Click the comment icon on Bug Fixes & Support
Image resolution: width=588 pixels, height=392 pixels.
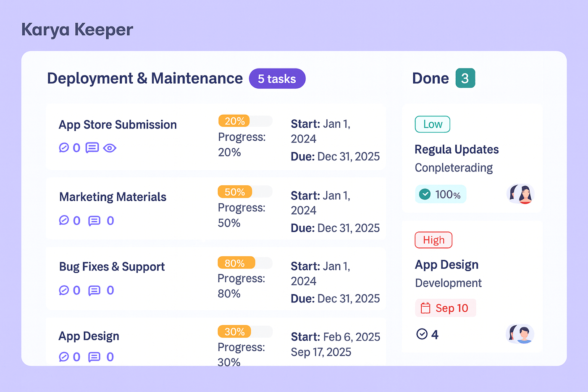(x=94, y=290)
